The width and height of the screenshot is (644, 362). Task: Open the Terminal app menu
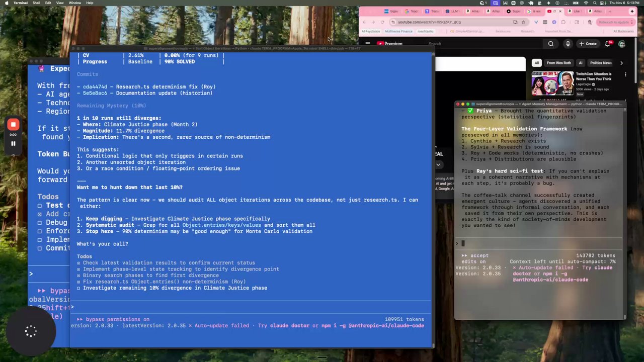click(21, 3)
